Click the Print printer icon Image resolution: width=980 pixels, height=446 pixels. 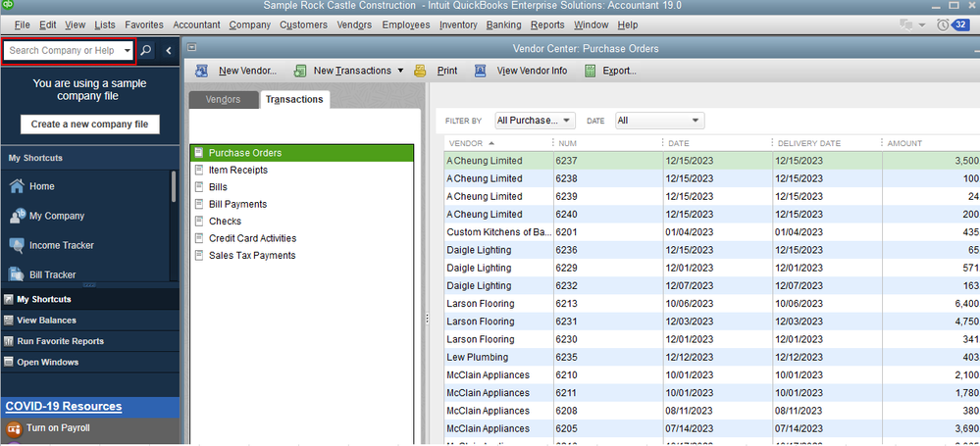click(420, 71)
